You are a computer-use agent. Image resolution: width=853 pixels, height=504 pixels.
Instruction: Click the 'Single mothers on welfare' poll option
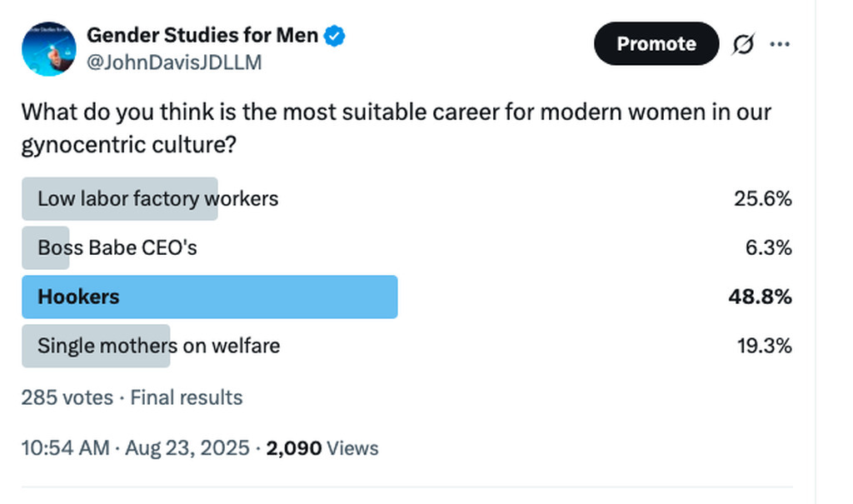tap(158, 346)
